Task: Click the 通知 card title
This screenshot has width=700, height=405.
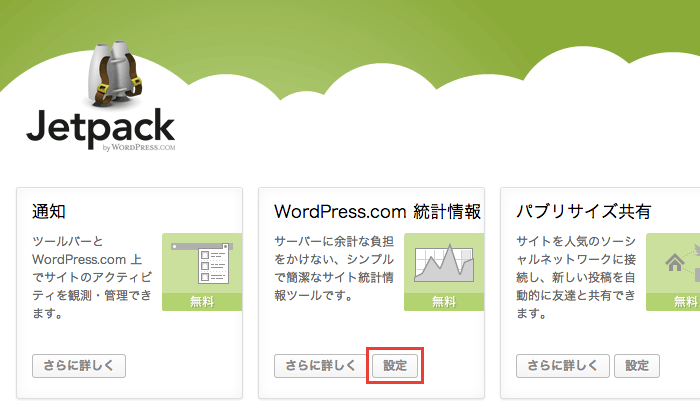Action: click(49, 212)
